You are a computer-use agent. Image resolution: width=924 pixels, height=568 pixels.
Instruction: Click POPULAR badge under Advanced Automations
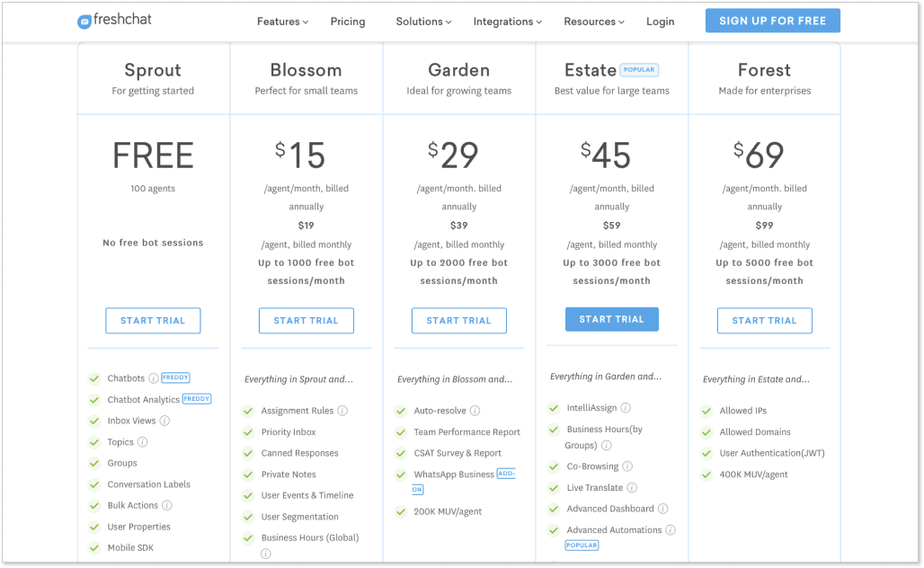pyautogui.click(x=582, y=546)
